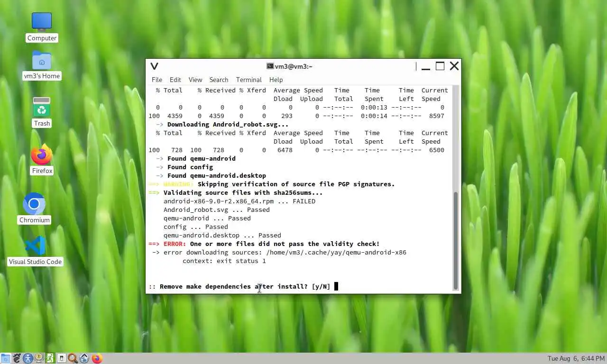Click the round blue arrow icon in taskbar
The width and height of the screenshot is (607, 364).
(84, 358)
